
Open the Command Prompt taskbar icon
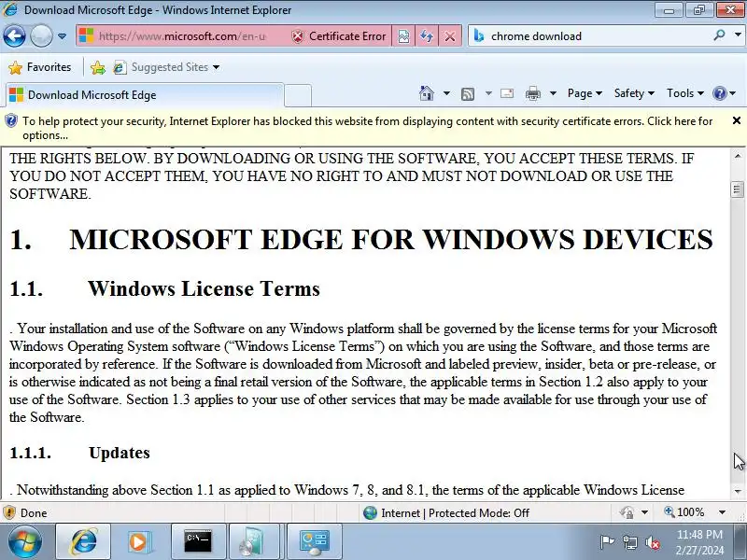[198, 541]
